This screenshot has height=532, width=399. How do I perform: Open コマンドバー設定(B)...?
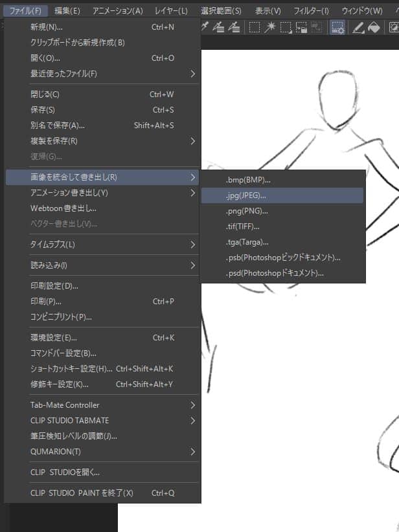(102, 353)
